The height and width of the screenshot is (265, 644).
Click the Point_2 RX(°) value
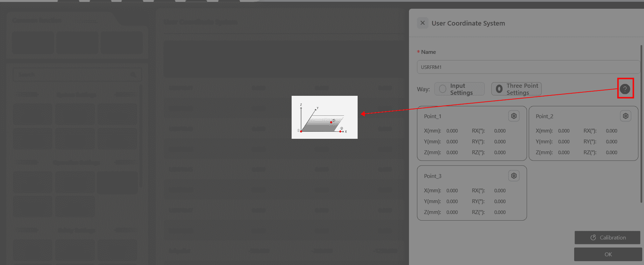(612, 131)
